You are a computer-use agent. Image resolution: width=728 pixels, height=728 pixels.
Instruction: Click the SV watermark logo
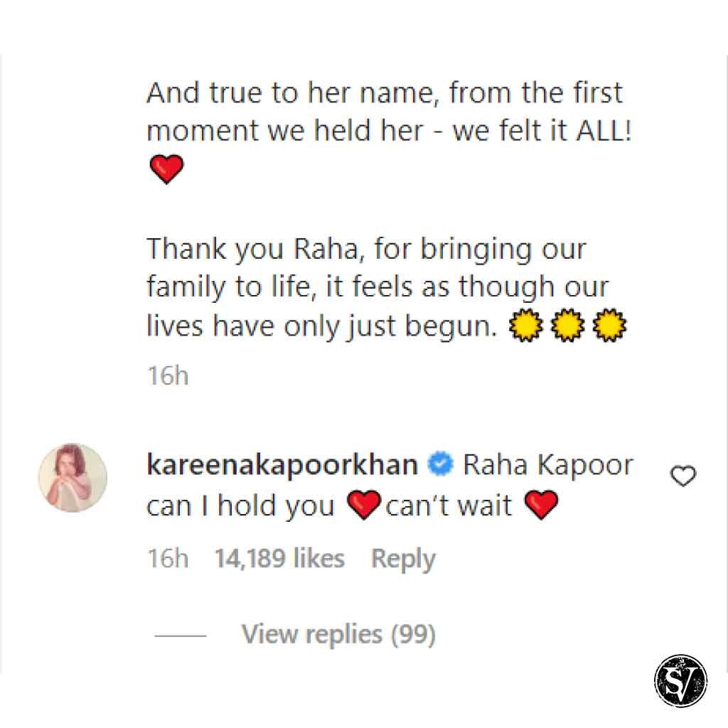680,680
